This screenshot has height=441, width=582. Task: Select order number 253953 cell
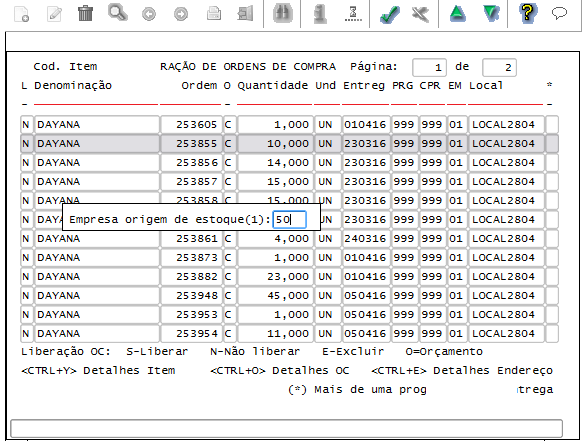point(191,314)
